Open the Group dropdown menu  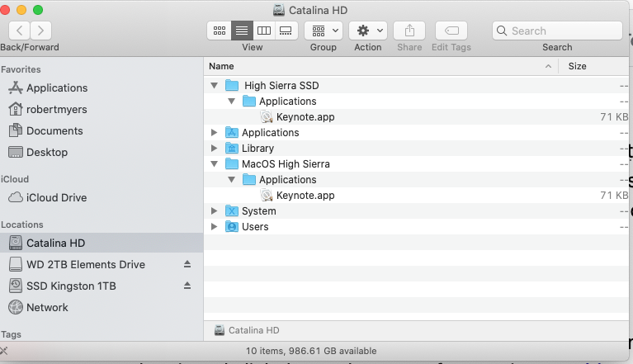click(x=323, y=31)
